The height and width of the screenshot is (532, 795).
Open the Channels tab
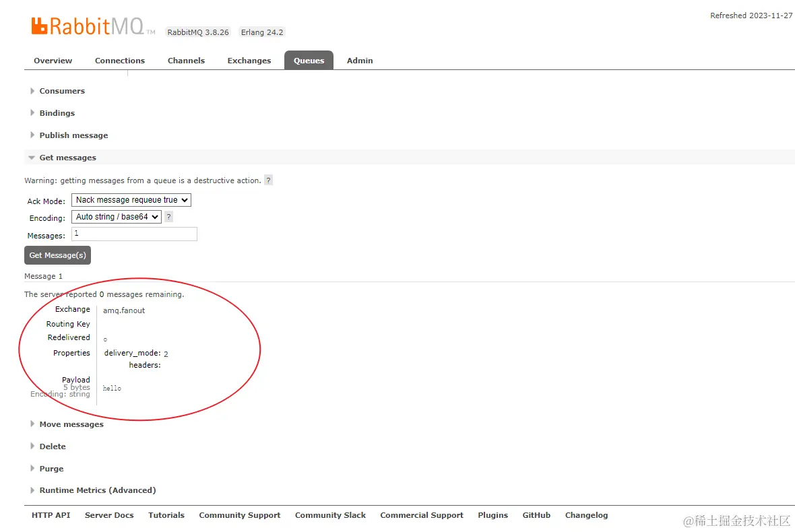coord(186,61)
